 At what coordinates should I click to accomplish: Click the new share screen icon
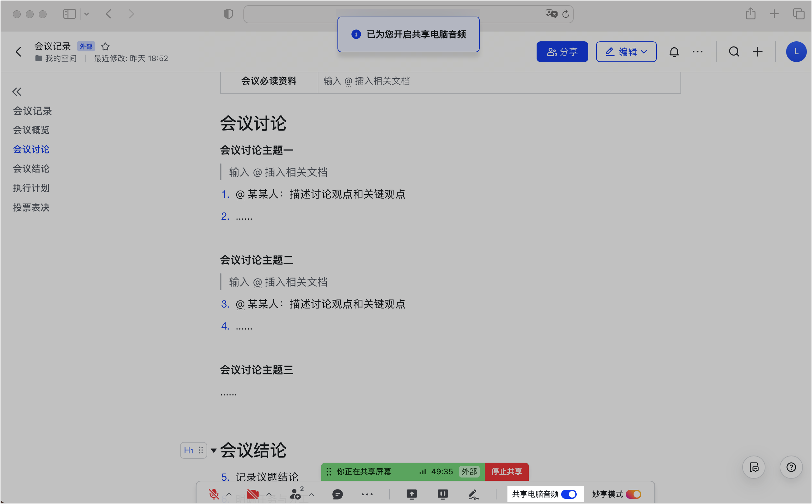point(411,494)
